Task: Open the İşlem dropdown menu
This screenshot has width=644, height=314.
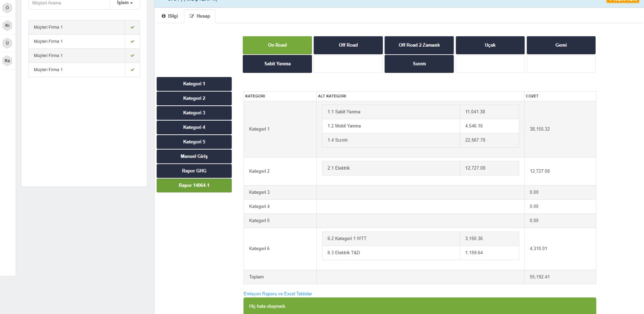Action: tap(125, 3)
